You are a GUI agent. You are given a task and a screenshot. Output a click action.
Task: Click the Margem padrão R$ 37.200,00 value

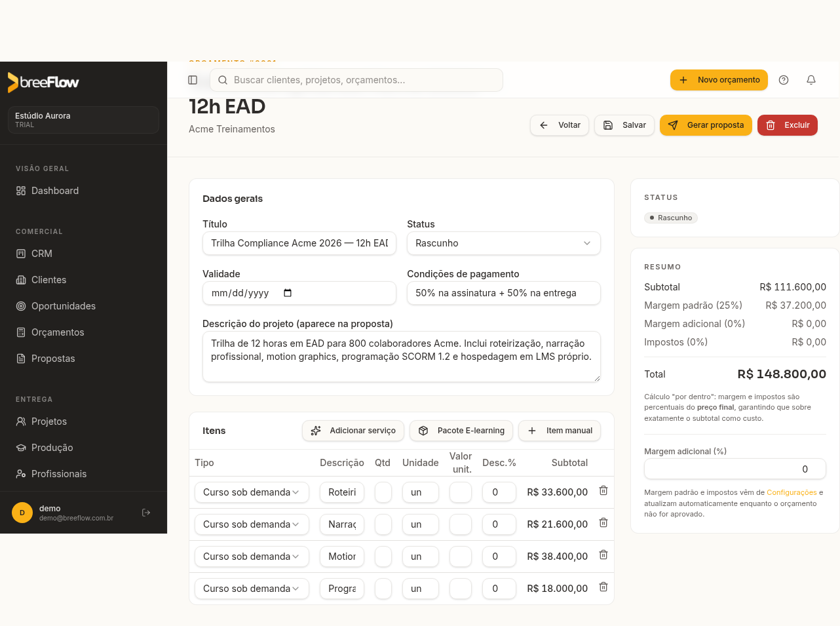796,305
